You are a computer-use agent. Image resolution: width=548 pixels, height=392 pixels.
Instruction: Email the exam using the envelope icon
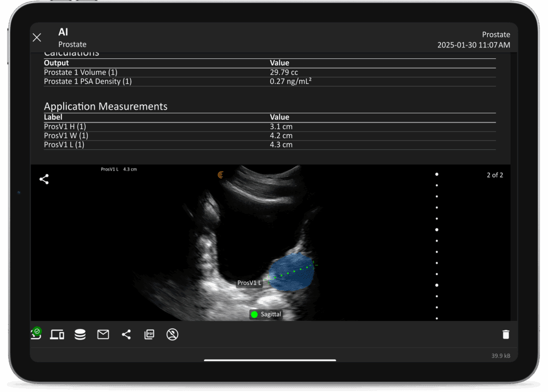point(103,335)
